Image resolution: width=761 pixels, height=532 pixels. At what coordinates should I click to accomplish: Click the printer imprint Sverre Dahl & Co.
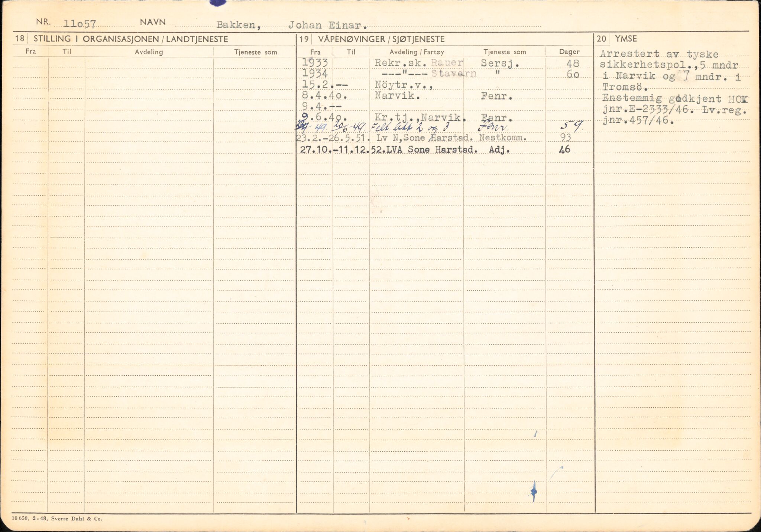click(77, 519)
